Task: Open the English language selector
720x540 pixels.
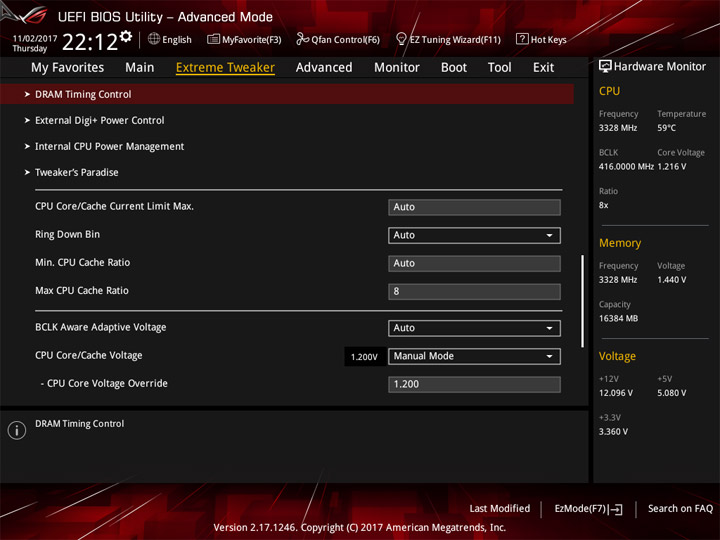Action: tap(170, 39)
